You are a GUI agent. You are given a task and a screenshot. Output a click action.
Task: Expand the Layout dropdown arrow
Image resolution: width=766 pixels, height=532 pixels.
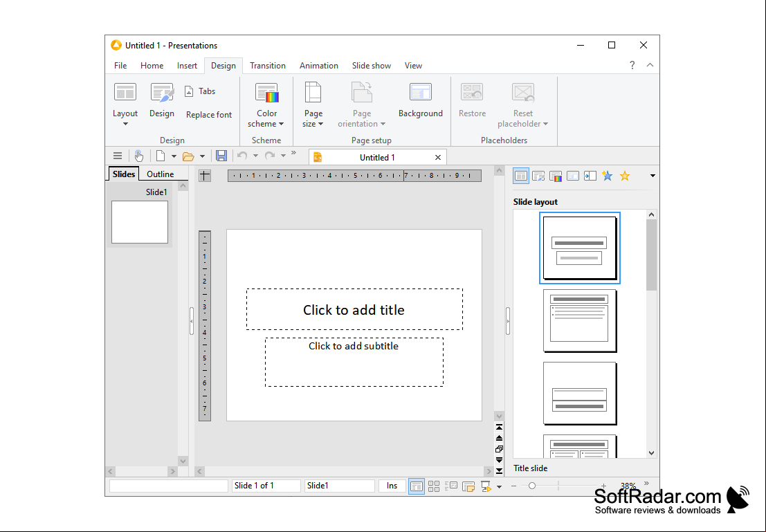(x=125, y=124)
